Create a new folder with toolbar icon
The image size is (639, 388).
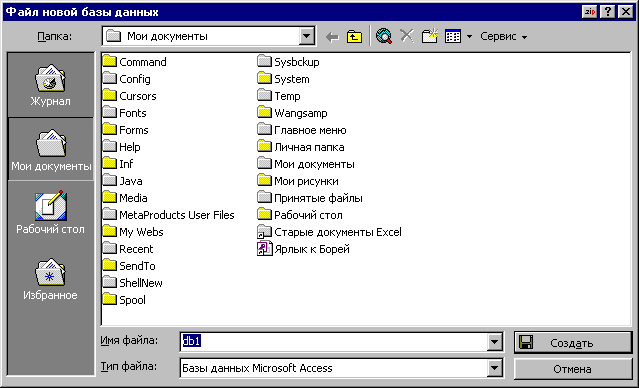430,36
